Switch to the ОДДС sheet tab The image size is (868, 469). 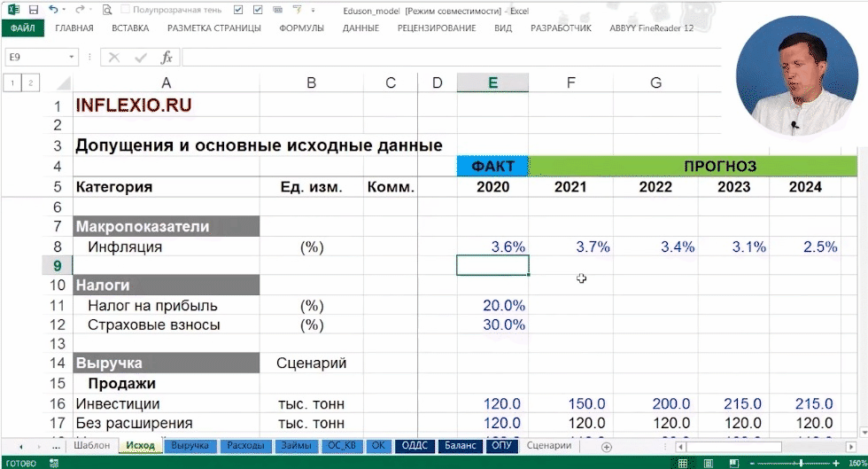click(x=415, y=446)
